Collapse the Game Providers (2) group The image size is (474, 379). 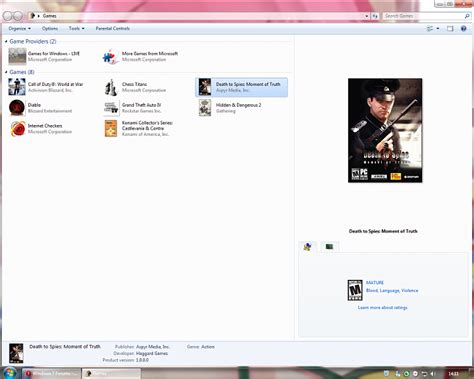(x=6, y=41)
